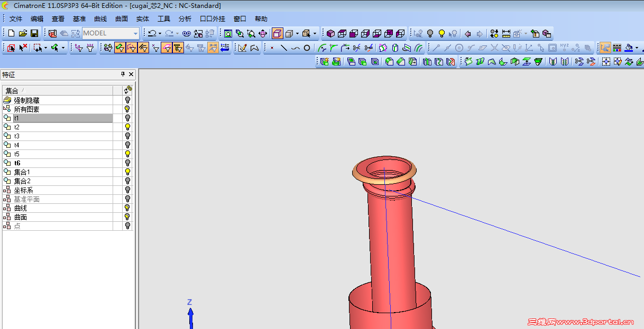Close the 特征 panel

[x=131, y=74]
